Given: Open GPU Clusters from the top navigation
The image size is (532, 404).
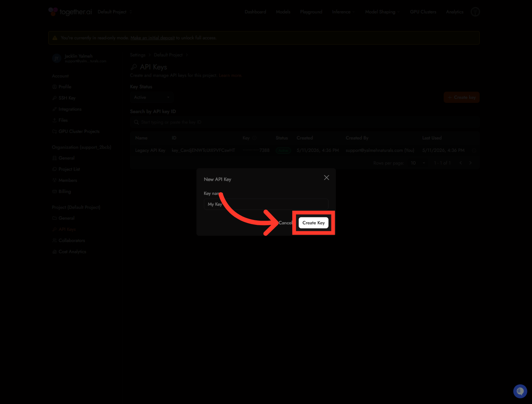Looking at the screenshot, I should (423, 12).
